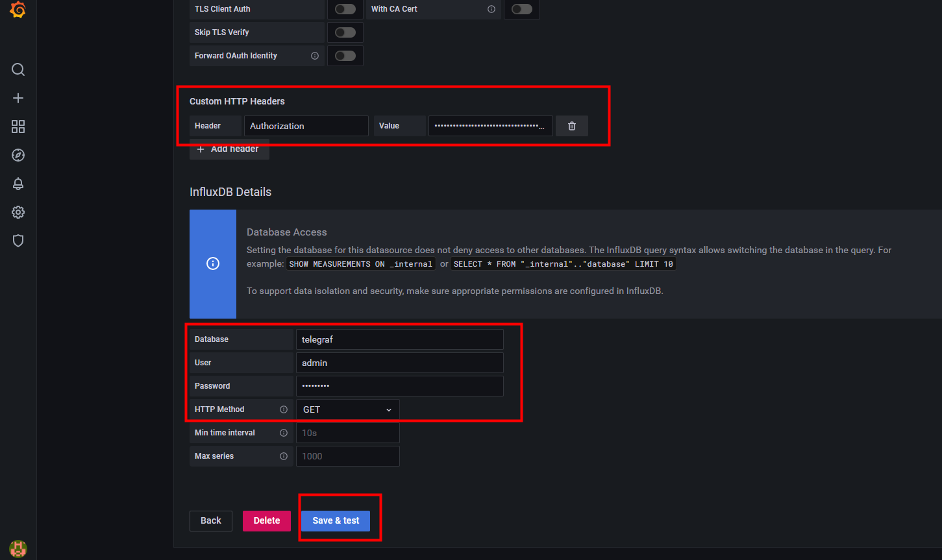Click the TLS Client Auth label
This screenshot has height=560, width=942.
coord(223,9)
